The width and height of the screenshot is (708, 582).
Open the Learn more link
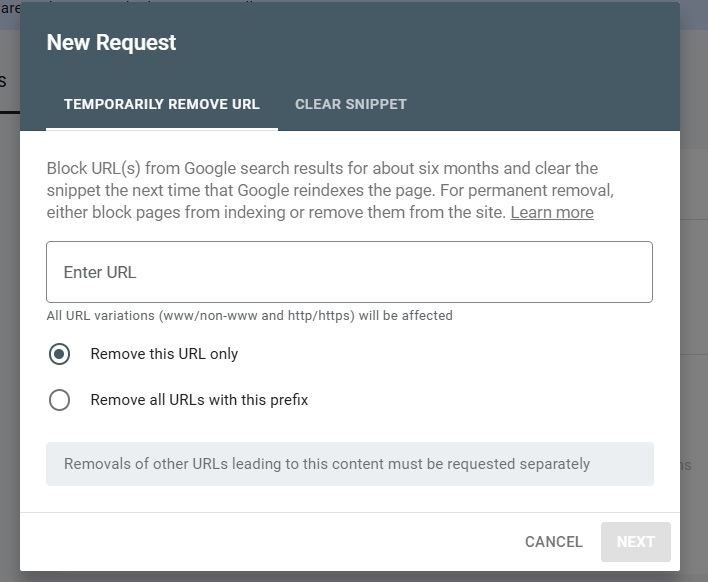(551, 212)
